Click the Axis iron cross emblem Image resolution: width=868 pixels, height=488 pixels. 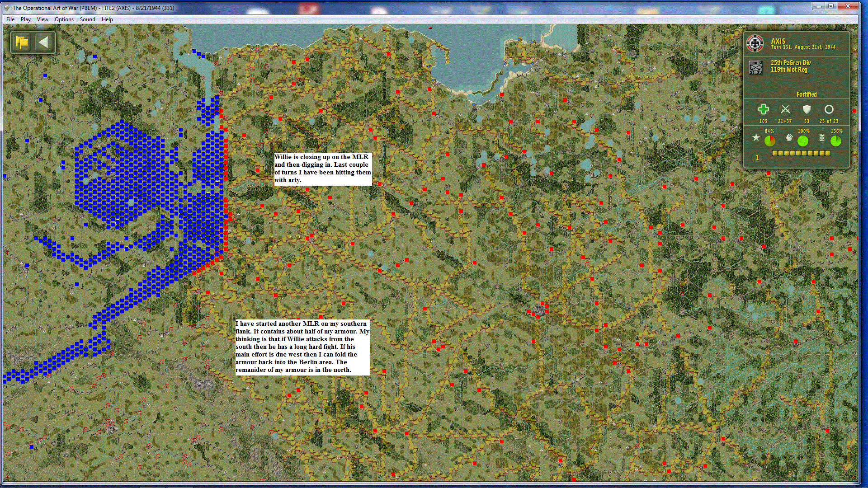[x=755, y=43]
